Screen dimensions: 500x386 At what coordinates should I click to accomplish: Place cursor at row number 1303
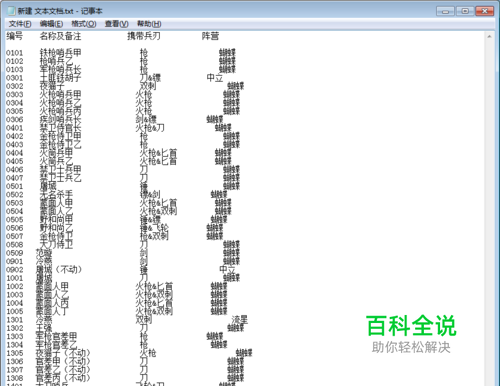[x=15, y=336]
